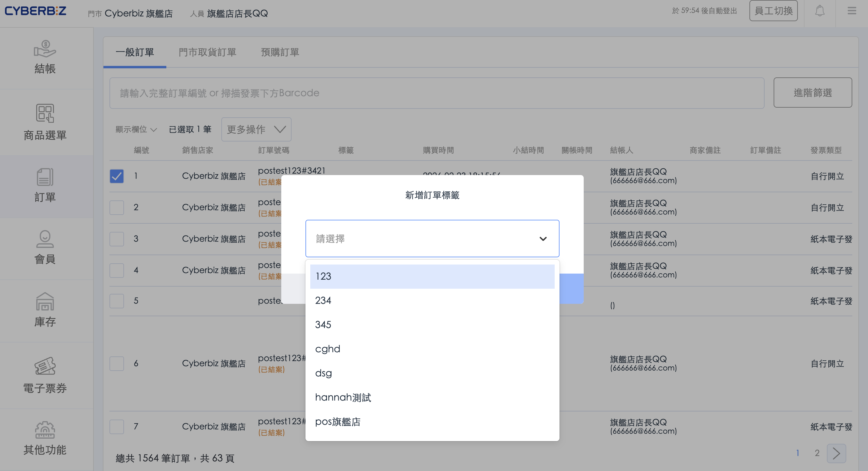Open the hamburger menu icon at top right

[851, 11]
